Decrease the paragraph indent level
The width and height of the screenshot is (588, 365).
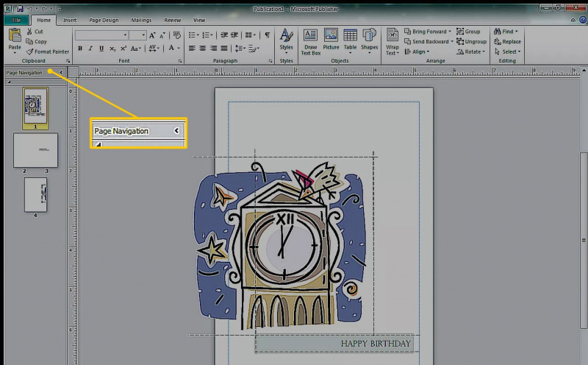[224, 35]
